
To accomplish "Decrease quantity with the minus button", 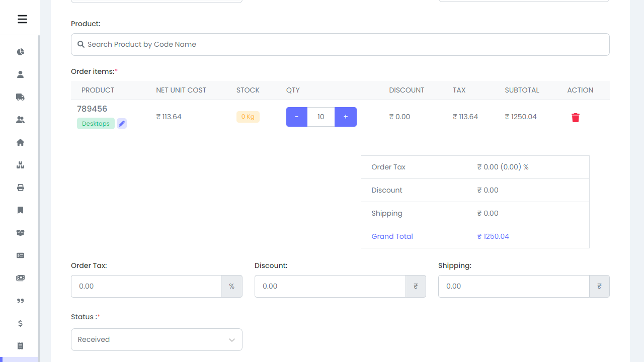I will click(296, 117).
